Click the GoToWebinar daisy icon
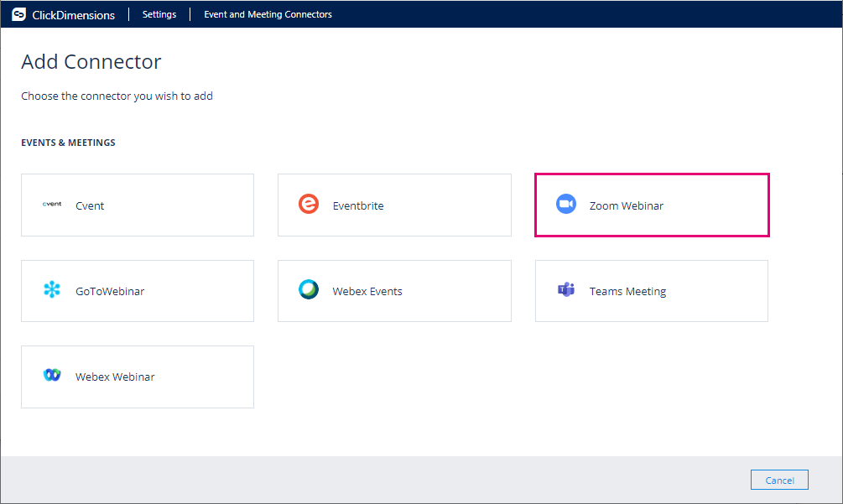 tap(51, 289)
